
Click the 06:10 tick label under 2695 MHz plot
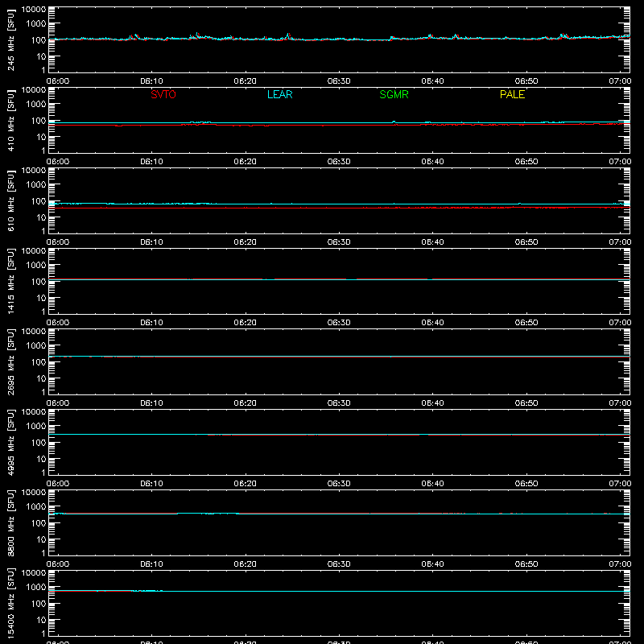pos(151,403)
